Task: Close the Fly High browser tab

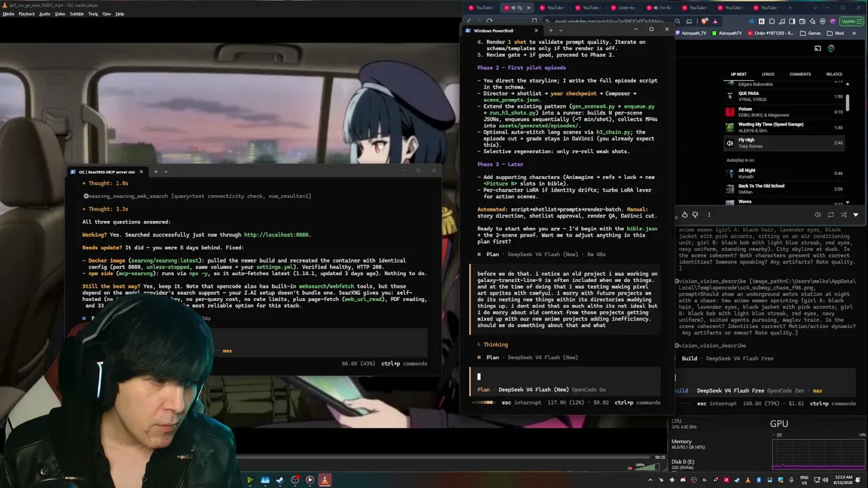Action: (x=528, y=7)
